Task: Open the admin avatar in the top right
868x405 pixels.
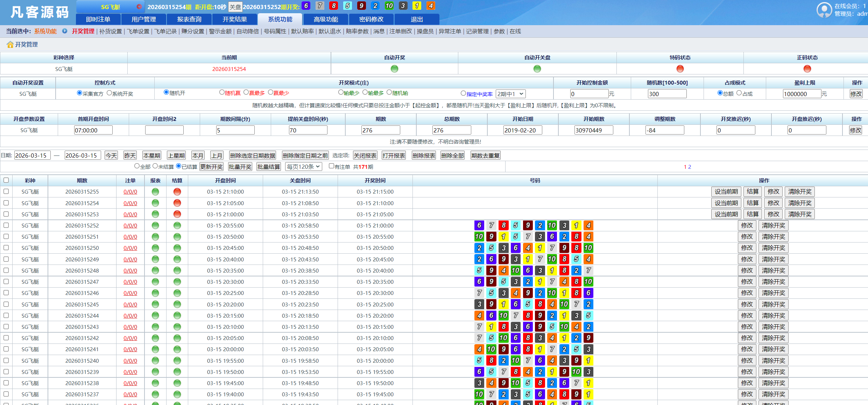Action: coord(824,10)
